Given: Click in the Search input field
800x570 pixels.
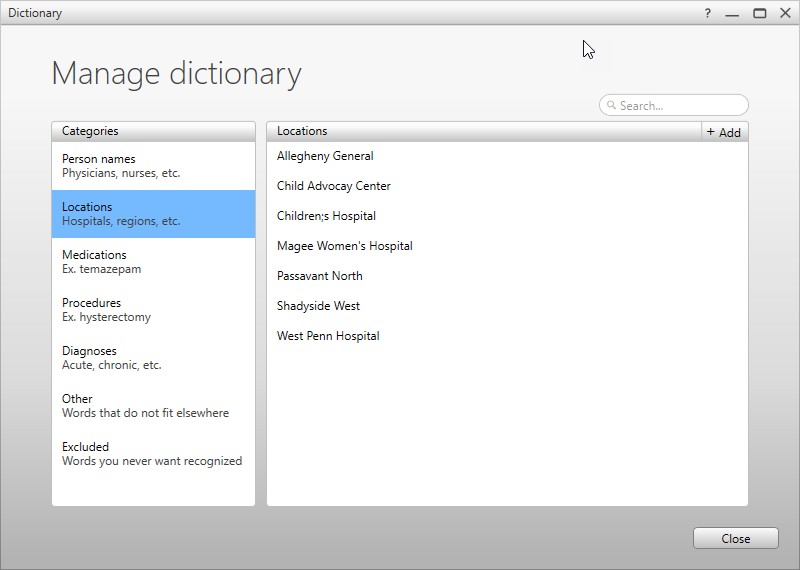Looking at the screenshot, I should [680, 106].
